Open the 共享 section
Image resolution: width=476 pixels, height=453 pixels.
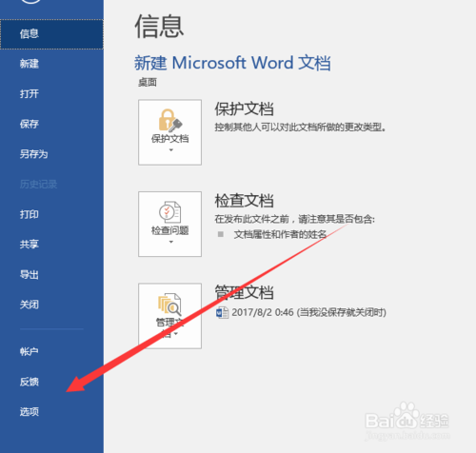point(51,245)
